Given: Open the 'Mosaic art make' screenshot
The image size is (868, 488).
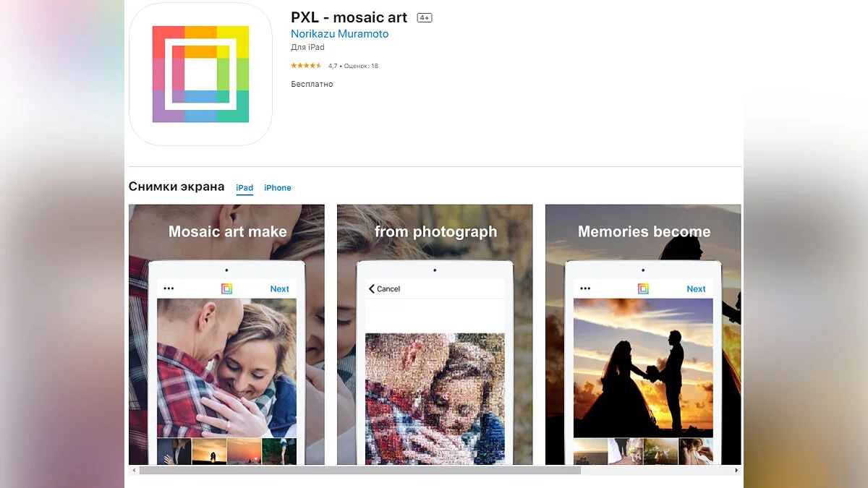Looking at the screenshot, I should [226, 335].
